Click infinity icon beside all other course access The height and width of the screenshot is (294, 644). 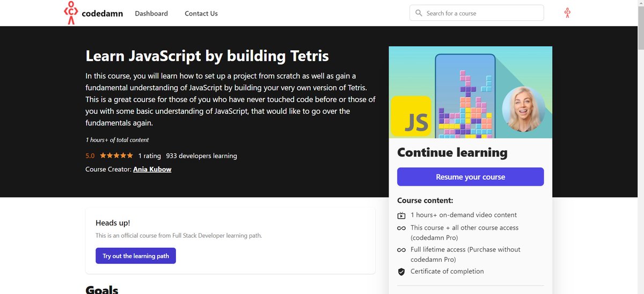[x=401, y=228]
